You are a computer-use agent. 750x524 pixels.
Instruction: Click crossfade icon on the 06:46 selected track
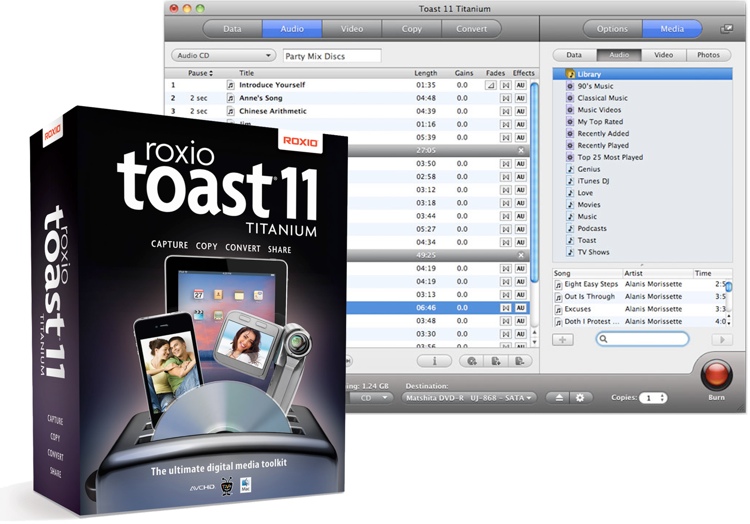point(506,308)
